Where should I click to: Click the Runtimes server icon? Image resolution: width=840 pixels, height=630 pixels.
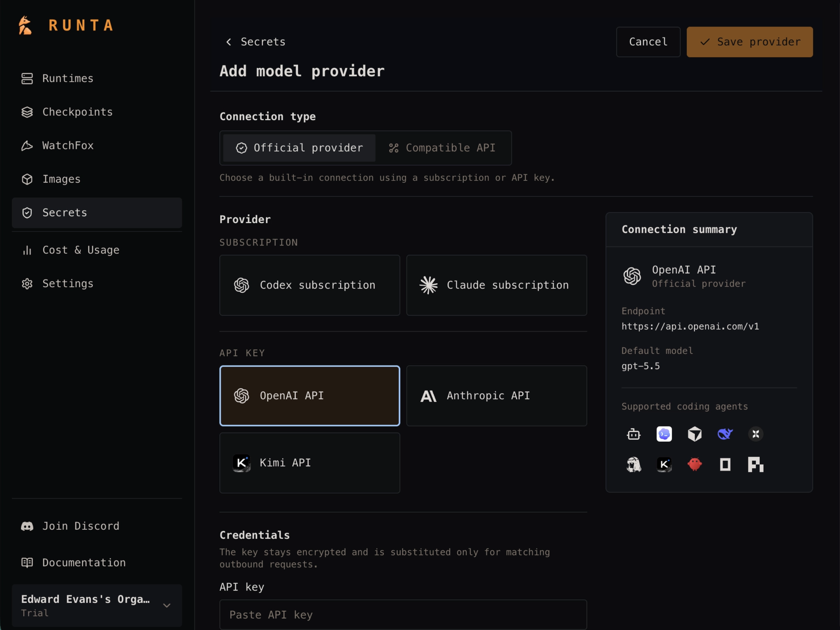click(x=27, y=79)
